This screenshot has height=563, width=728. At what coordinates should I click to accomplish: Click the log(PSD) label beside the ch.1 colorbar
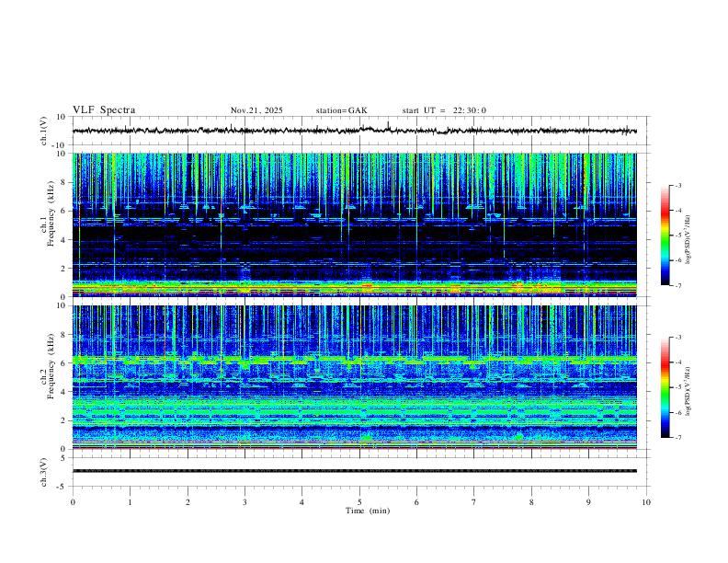[x=688, y=240]
